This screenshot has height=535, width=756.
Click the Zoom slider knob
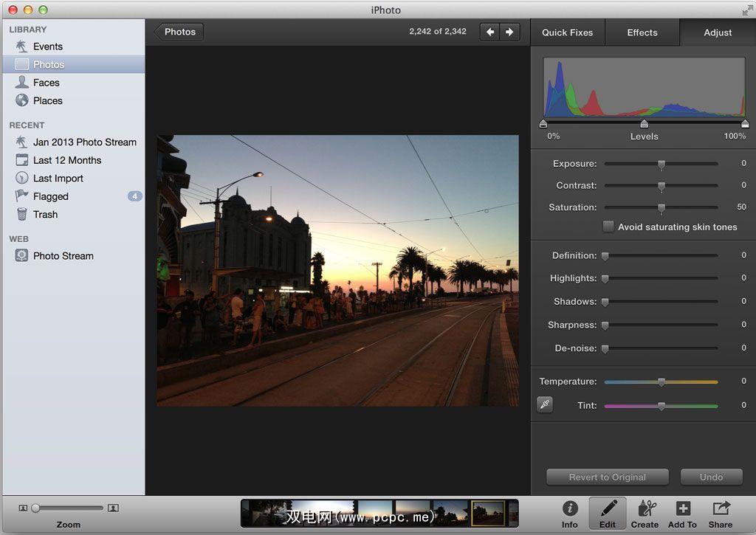(x=35, y=508)
